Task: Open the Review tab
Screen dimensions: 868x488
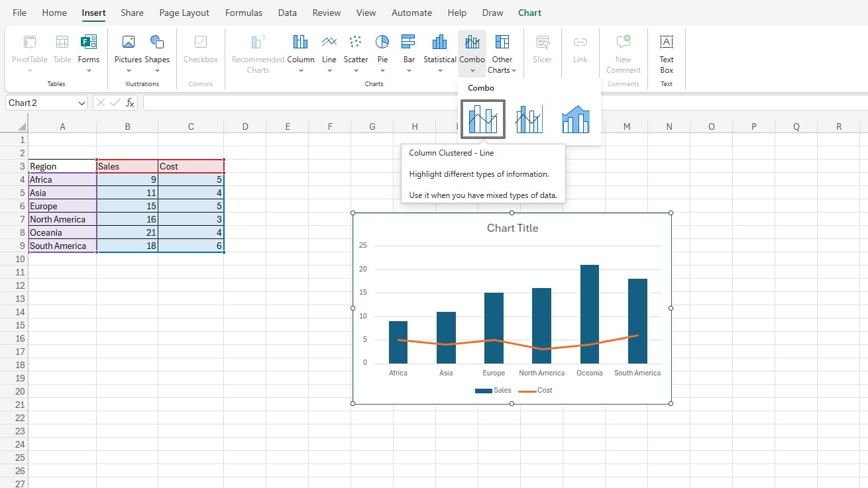Action: pyautogui.click(x=327, y=13)
